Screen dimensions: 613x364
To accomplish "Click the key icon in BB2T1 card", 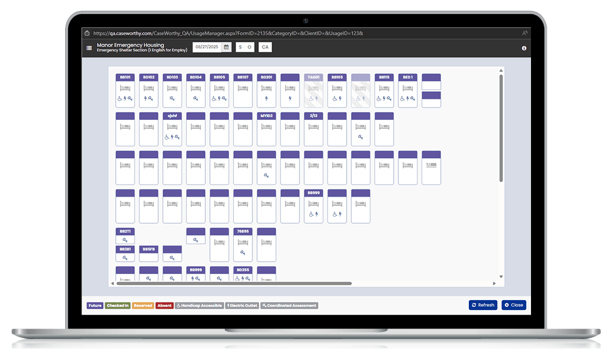I will pyautogui.click(x=125, y=240).
